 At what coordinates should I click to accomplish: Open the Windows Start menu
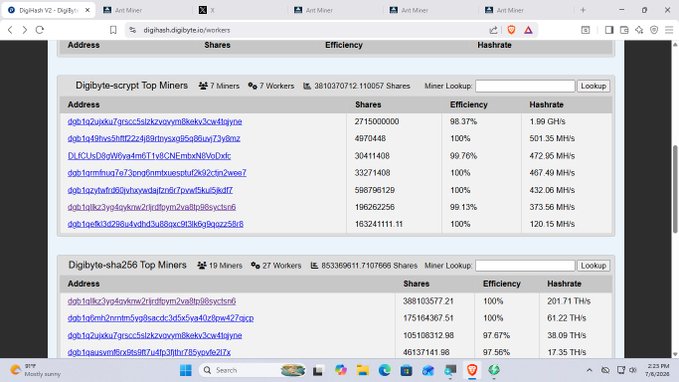pyautogui.click(x=186, y=370)
